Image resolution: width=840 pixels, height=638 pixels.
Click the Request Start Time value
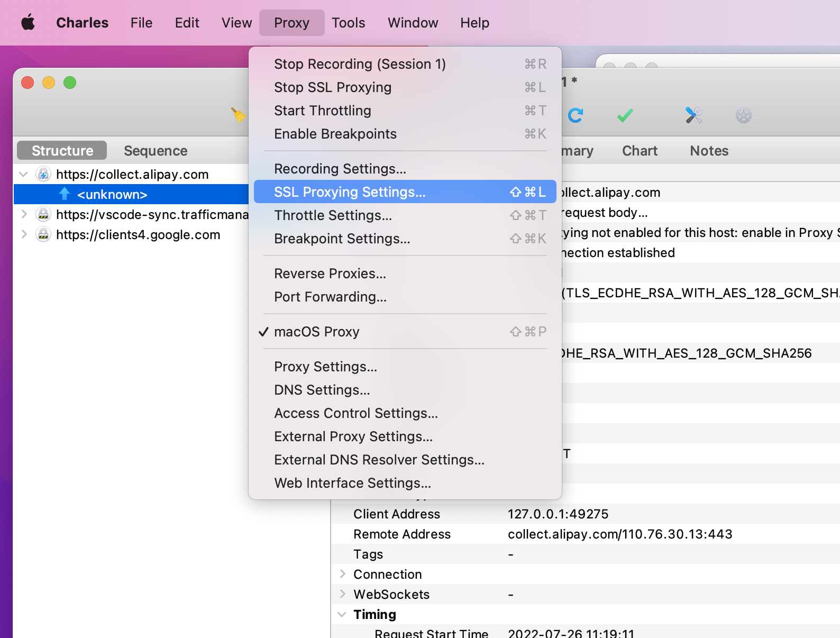571,633
